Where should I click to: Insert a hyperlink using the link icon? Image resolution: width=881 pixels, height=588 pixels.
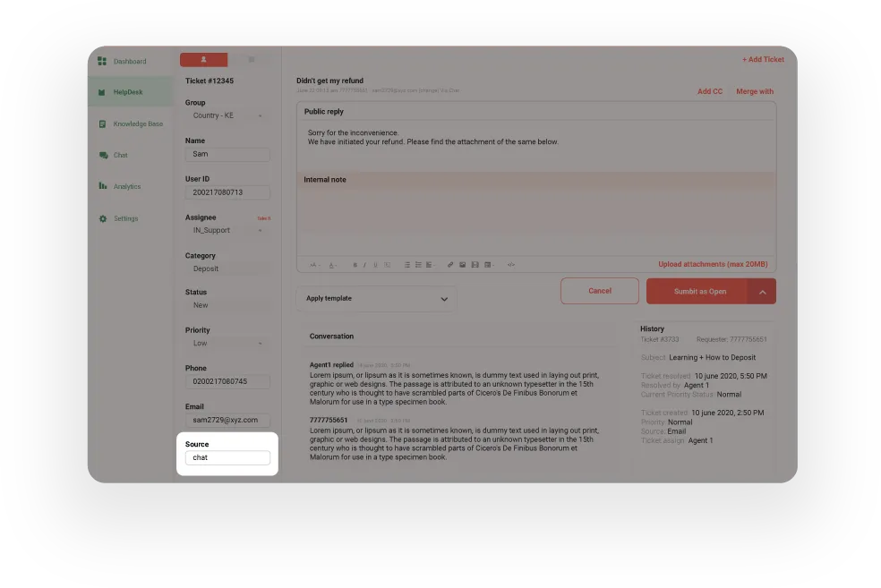click(x=450, y=264)
